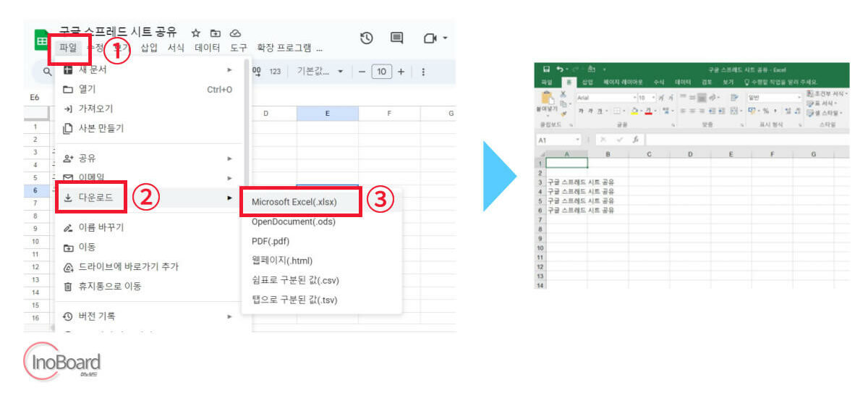Toggle bold 가 in Excel font group

point(581,111)
